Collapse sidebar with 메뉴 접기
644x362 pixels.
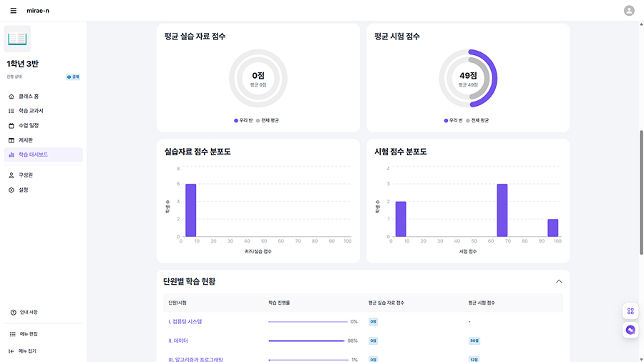click(27, 351)
